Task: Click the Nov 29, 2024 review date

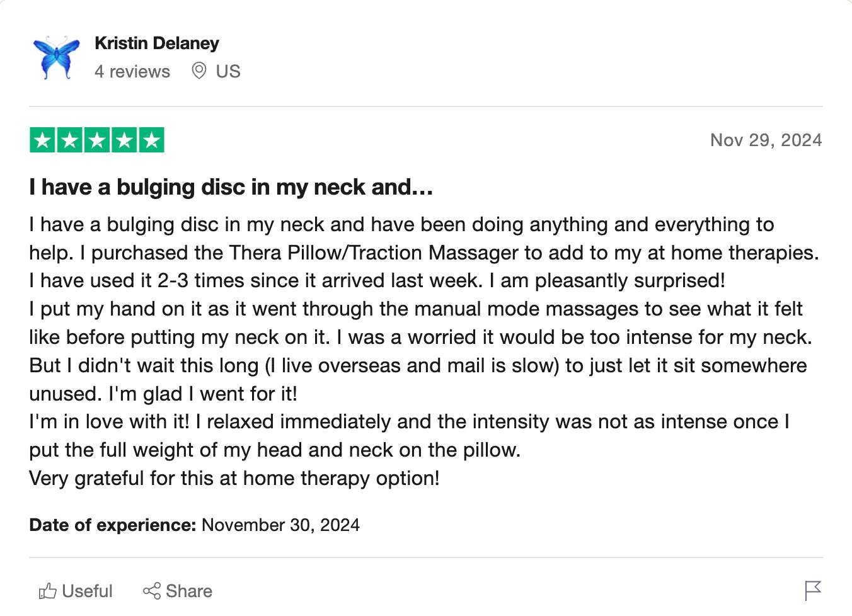Action: (766, 140)
